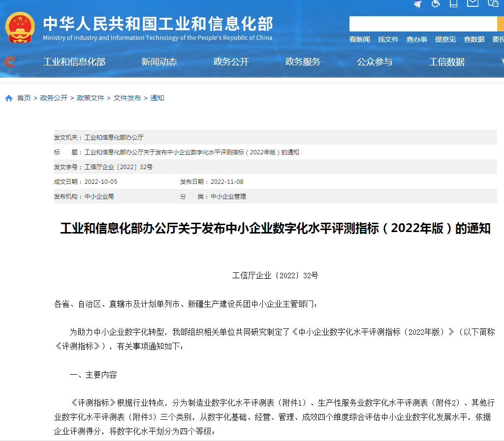Open the 新闻动态 navigation menu
This screenshot has width=504, height=441.
[159, 62]
